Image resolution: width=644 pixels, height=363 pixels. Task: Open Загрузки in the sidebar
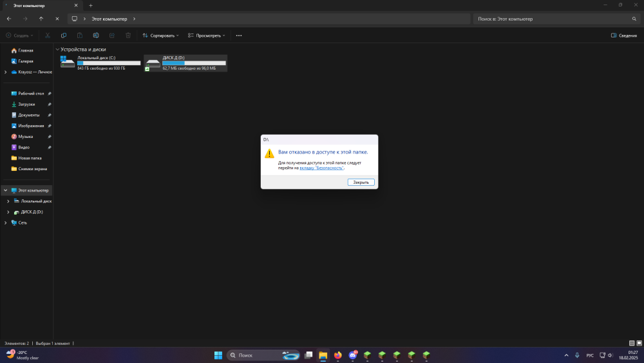(26, 104)
